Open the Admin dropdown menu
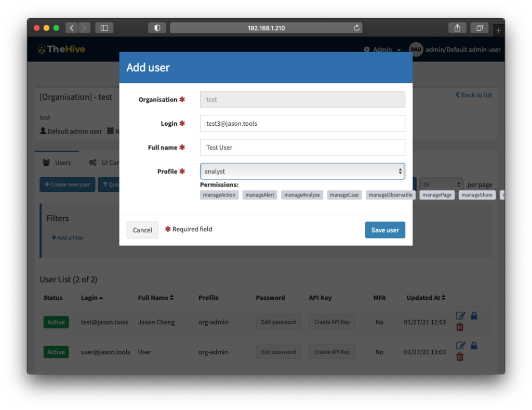532x410 pixels. (382, 49)
